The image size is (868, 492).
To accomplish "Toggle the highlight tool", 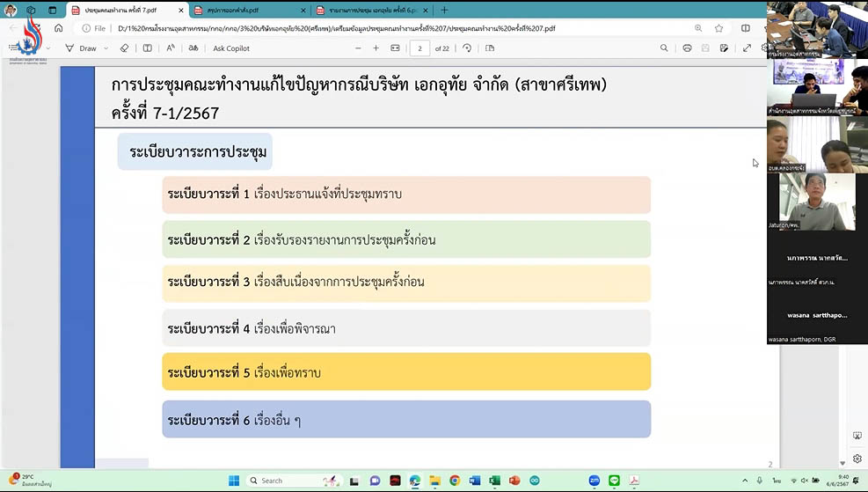I will point(147,48).
